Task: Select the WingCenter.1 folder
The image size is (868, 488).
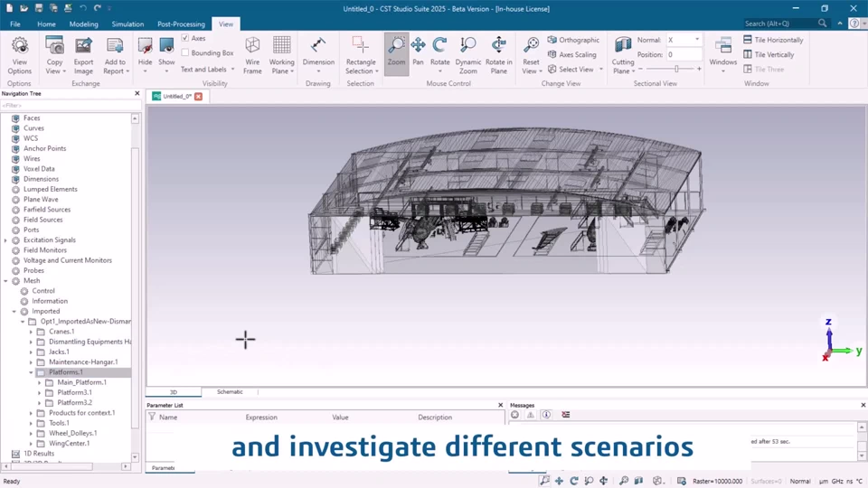Action: (69, 443)
